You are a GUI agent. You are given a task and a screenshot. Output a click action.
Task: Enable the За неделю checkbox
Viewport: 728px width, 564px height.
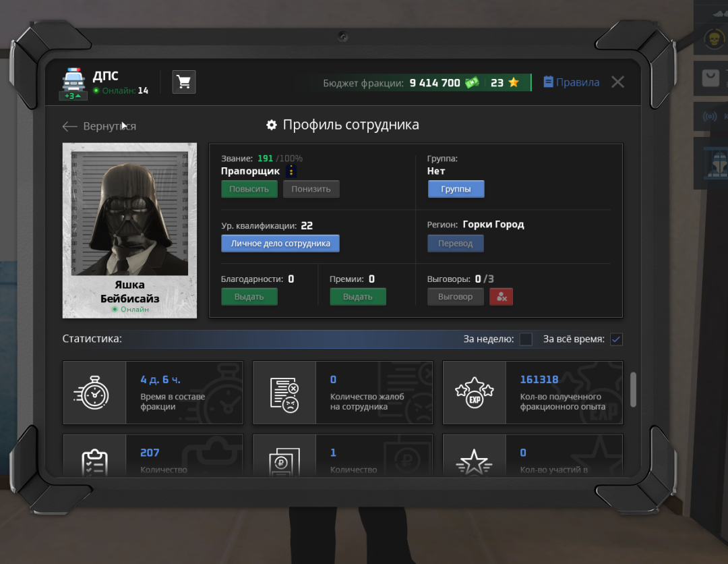(526, 339)
